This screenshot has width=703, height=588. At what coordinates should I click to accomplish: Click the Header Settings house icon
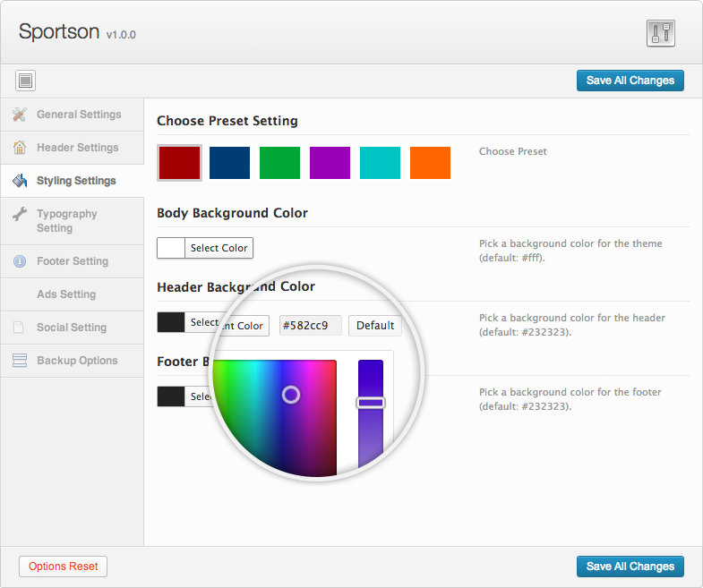tap(20, 148)
